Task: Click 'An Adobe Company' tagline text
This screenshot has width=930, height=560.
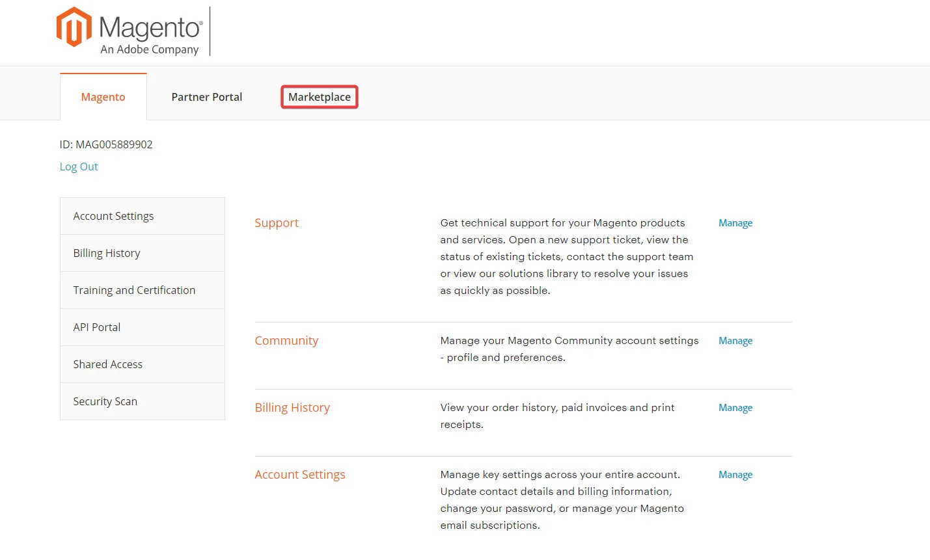Action: pyautogui.click(x=150, y=49)
